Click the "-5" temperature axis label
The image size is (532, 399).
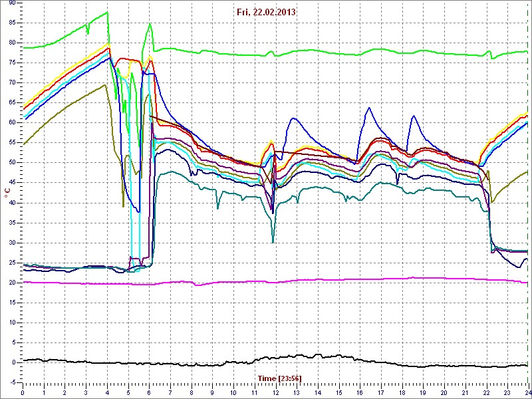(13, 383)
